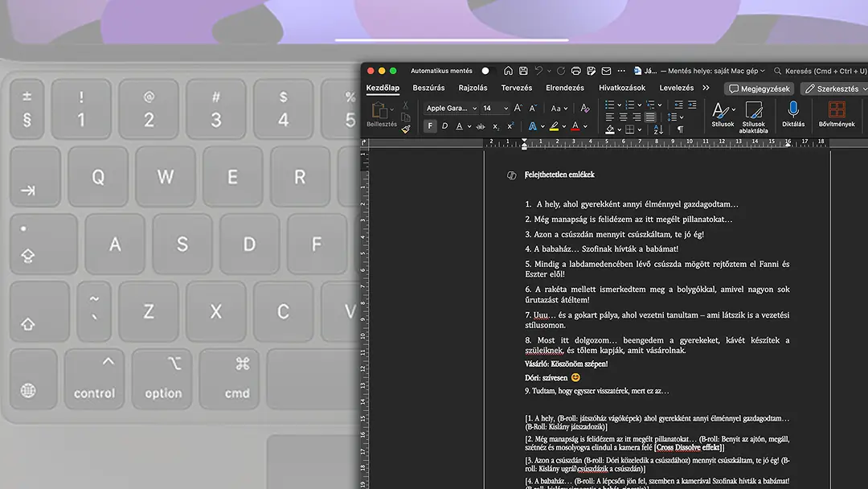The height and width of the screenshot is (489, 868).
Task: Click the Format Painter brush icon
Action: tap(406, 128)
